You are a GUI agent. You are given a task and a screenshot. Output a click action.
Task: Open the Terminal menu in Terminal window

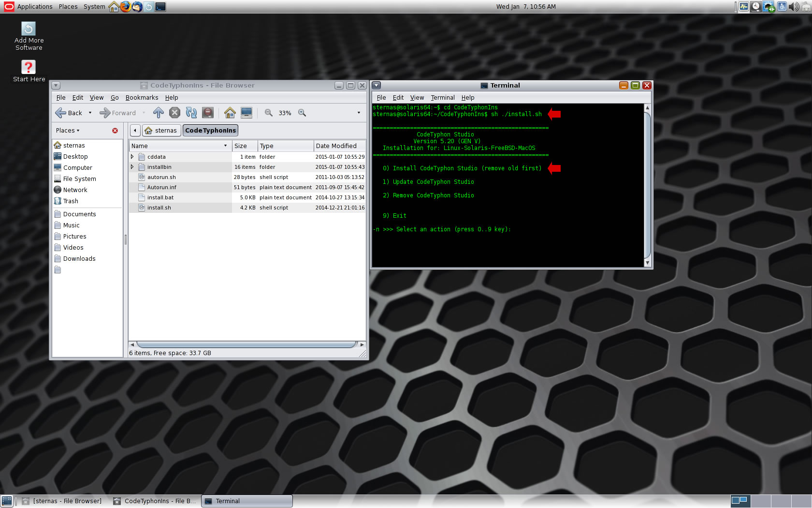(443, 98)
